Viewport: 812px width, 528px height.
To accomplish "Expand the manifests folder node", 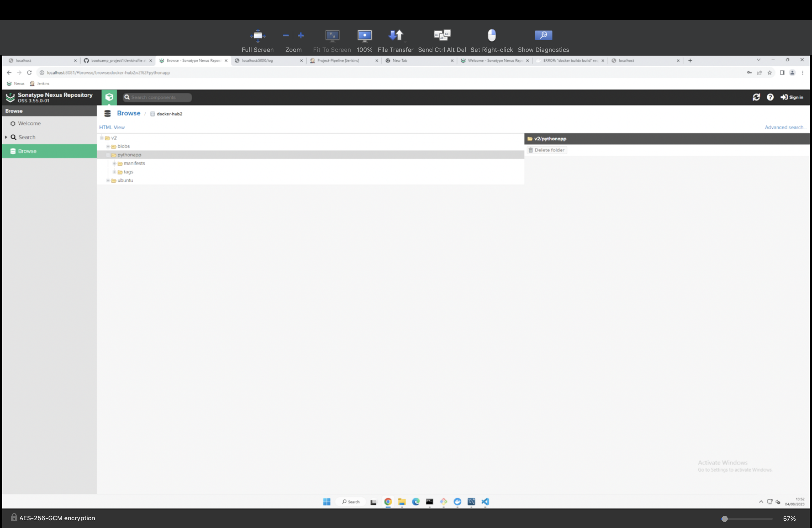I will (x=114, y=163).
